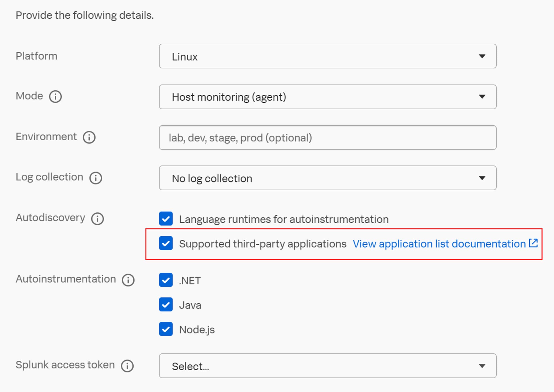Screen dimensions: 554x392
Task: Click the Autodiscovery info icon
Action: coord(97,218)
